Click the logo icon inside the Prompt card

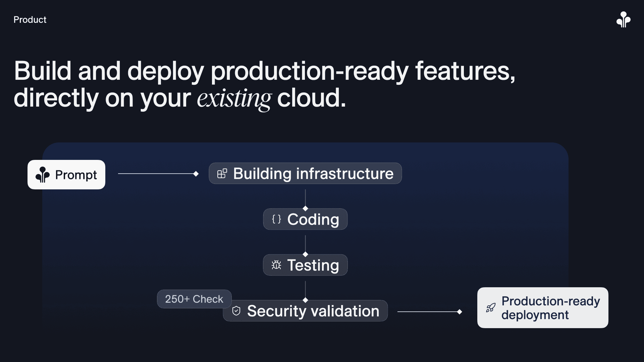click(x=43, y=175)
